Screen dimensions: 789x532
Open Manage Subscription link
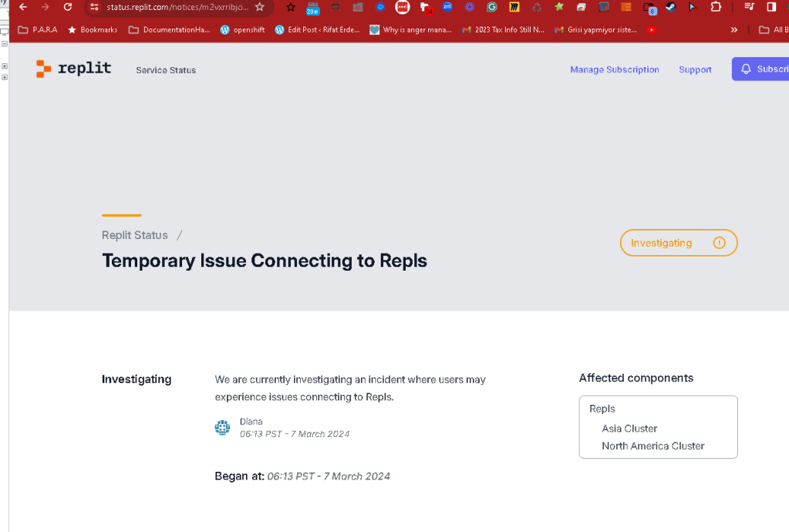(x=615, y=69)
